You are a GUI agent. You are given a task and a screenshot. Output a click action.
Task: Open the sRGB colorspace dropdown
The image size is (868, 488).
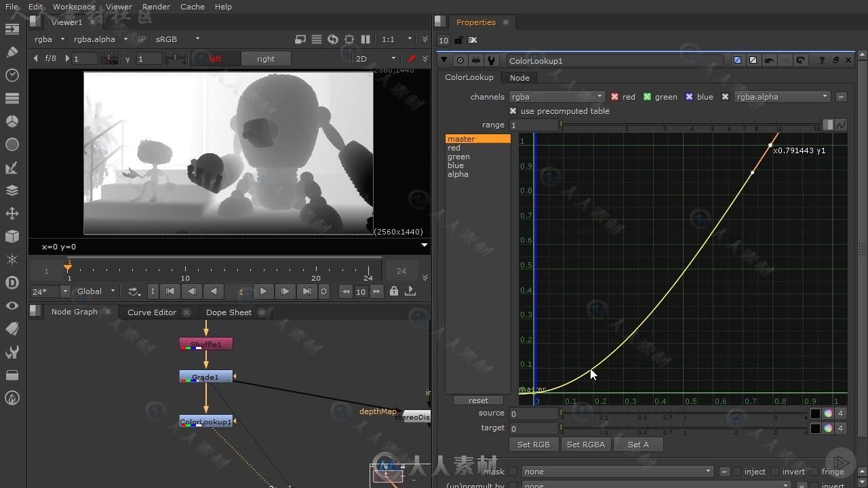pyautogui.click(x=178, y=39)
